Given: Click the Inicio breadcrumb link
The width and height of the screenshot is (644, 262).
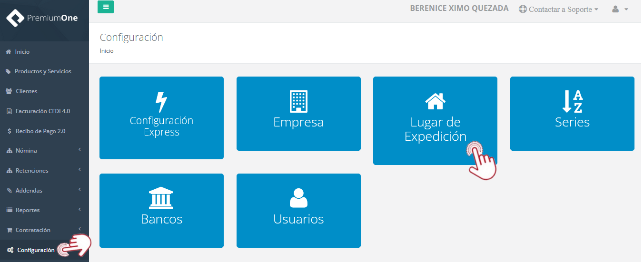Looking at the screenshot, I should (x=107, y=51).
